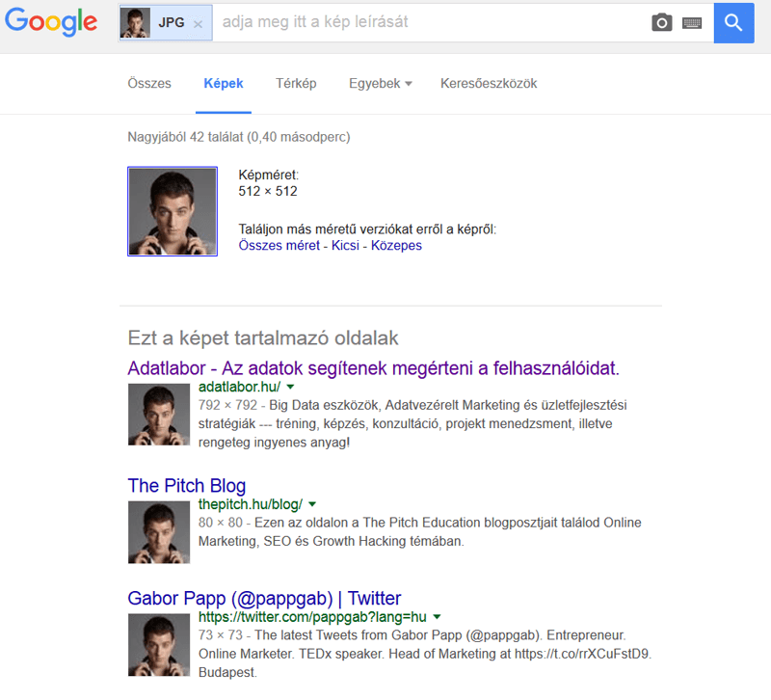The height and width of the screenshot is (700, 771).
Task: Open the Összes méret link
Action: (279, 245)
